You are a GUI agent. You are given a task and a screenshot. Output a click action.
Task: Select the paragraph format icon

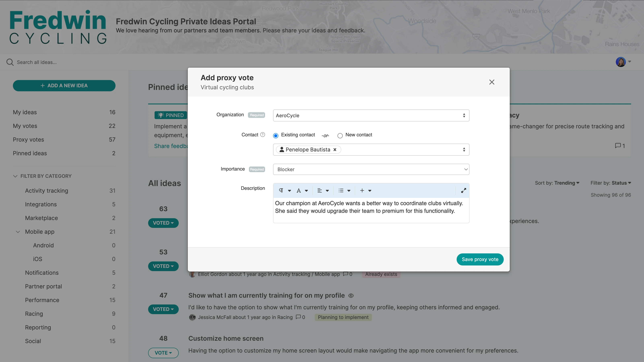point(282,190)
